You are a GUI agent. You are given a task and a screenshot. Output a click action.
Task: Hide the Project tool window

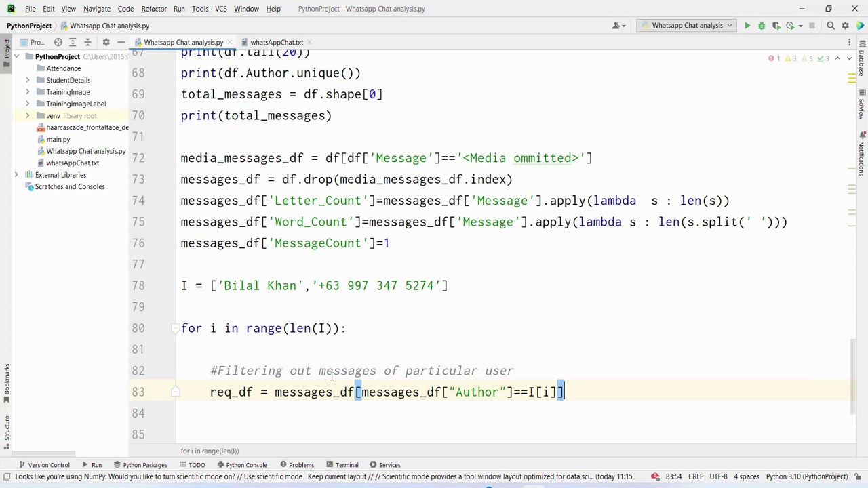pyautogui.click(x=121, y=42)
